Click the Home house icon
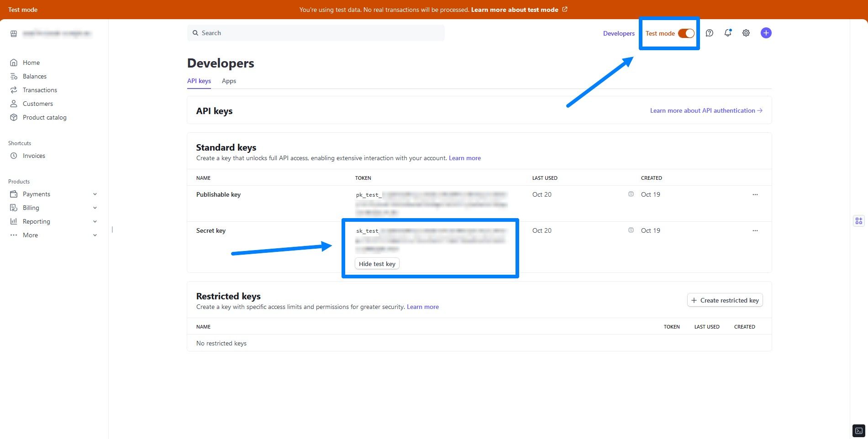 coord(14,63)
